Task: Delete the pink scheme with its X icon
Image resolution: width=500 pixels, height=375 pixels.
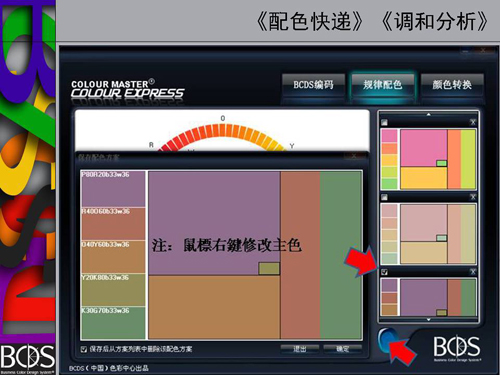Action: coord(473,122)
